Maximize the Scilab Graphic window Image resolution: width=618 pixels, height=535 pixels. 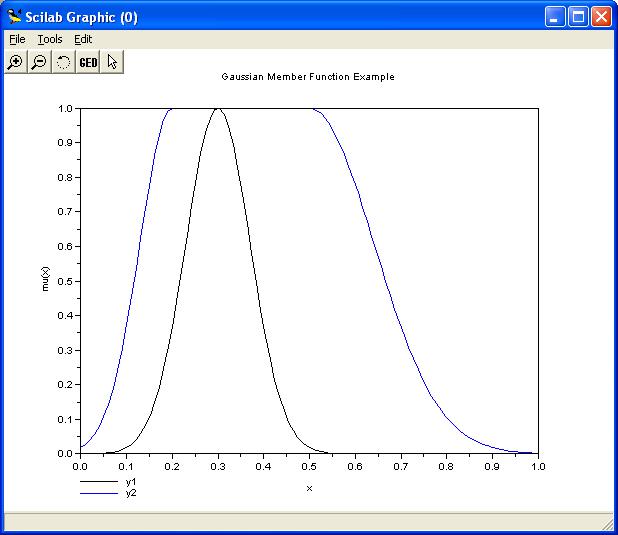(579, 17)
